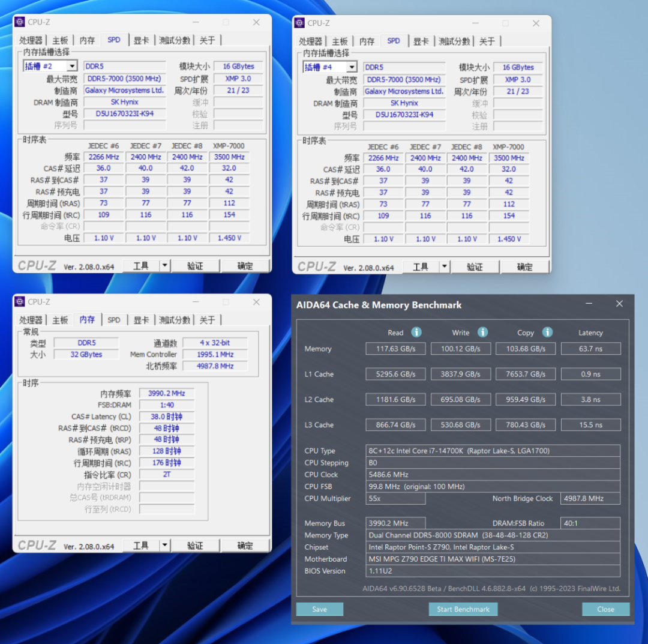The image size is (648, 644).
Task: Open 主板 tab in slot #2 window
Action: (60, 40)
